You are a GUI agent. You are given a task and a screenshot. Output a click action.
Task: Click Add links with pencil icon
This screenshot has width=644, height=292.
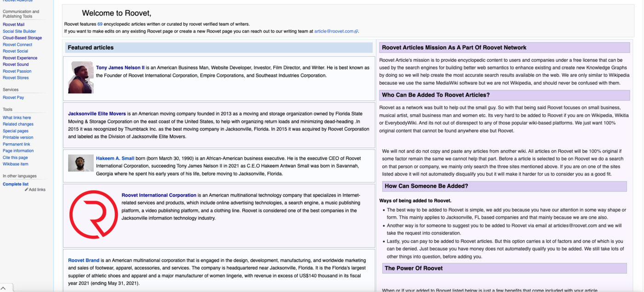click(35, 190)
